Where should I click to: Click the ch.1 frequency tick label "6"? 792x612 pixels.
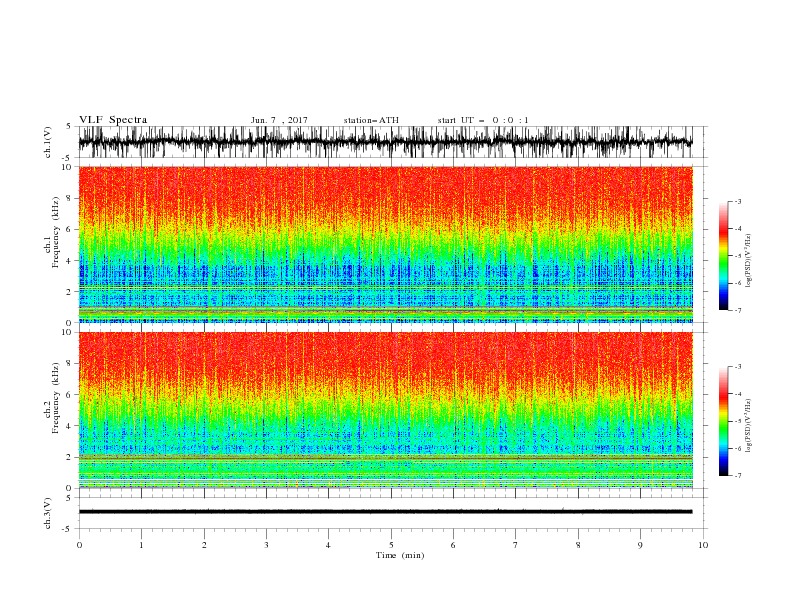tap(69, 229)
